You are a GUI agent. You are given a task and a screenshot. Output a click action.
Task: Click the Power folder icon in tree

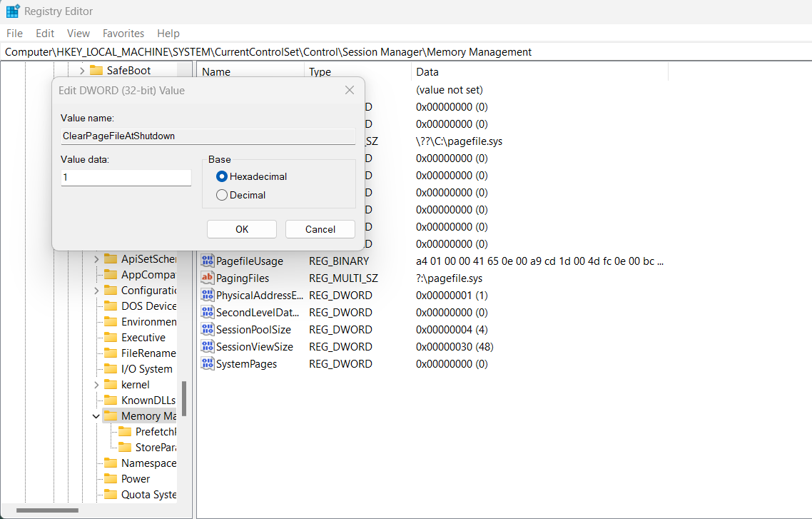[110, 479]
